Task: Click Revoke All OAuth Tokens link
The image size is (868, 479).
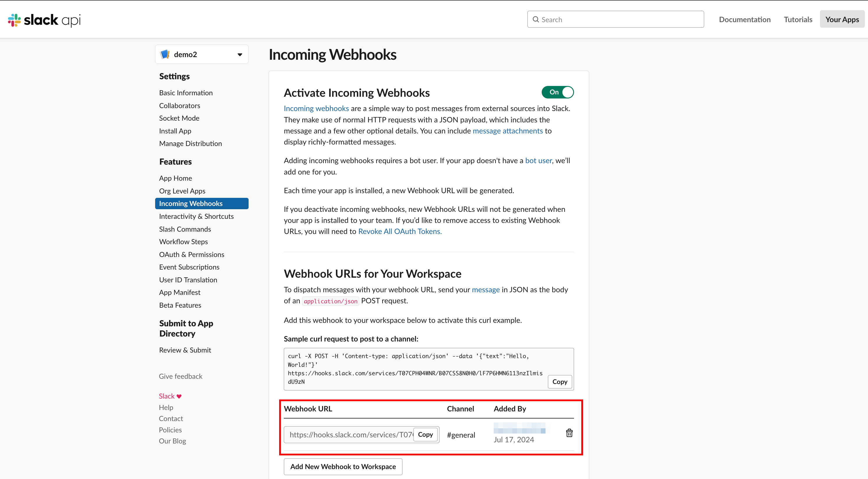Action: 400,231
